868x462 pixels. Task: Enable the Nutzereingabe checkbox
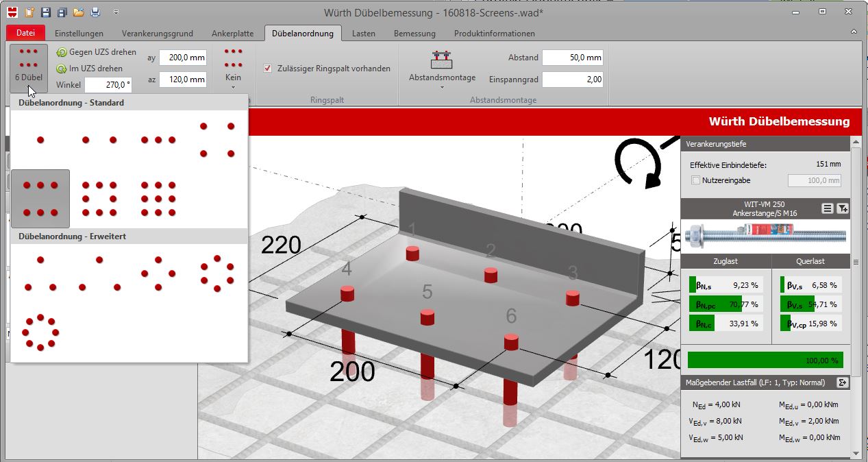696,180
